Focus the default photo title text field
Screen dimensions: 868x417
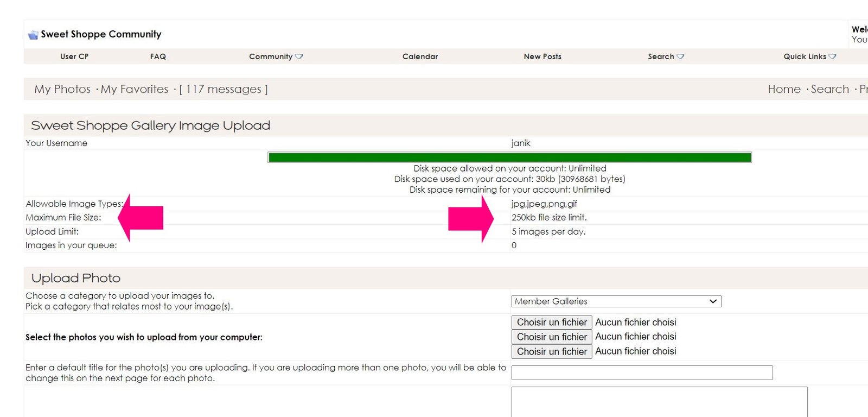[642, 372]
